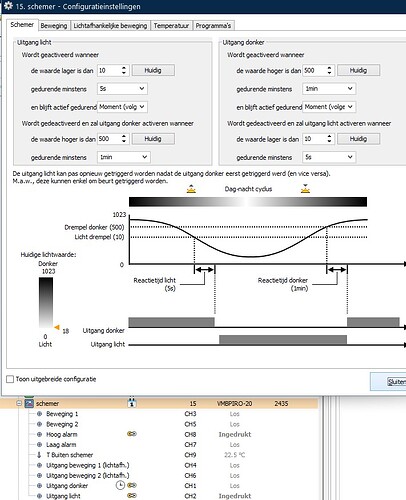Click the Sluiten button
This screenshot has height=500, width=406.
(396, 382)
